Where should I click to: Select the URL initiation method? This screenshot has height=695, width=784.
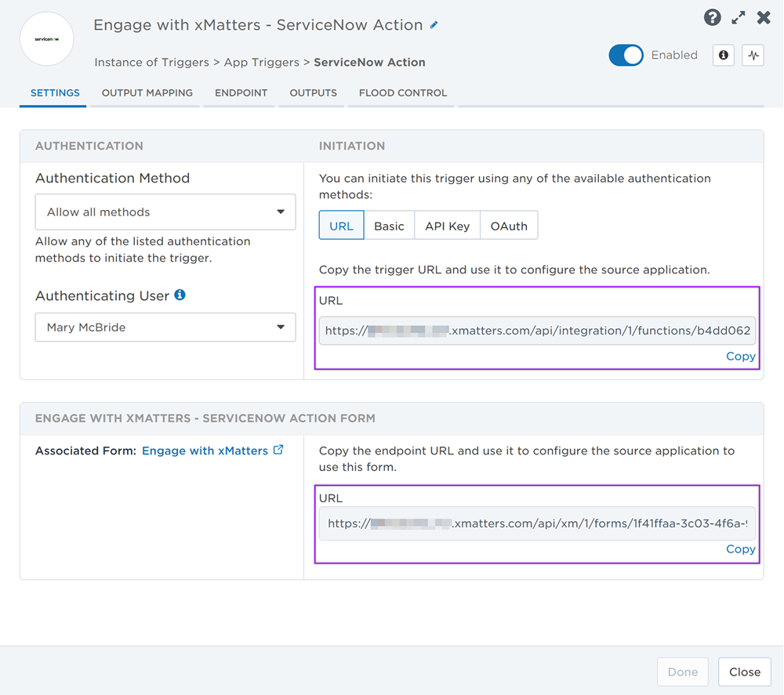[x=342, y=226]
